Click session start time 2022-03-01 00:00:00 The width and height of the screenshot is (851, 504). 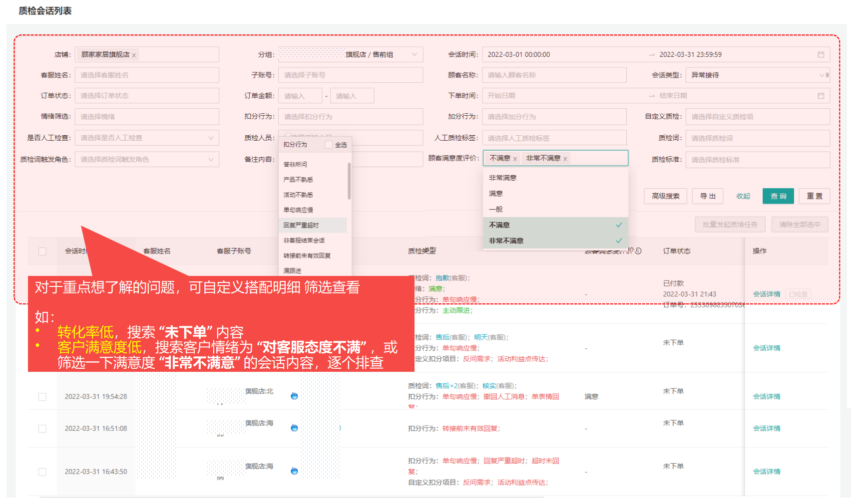click(x=519, y=54)
